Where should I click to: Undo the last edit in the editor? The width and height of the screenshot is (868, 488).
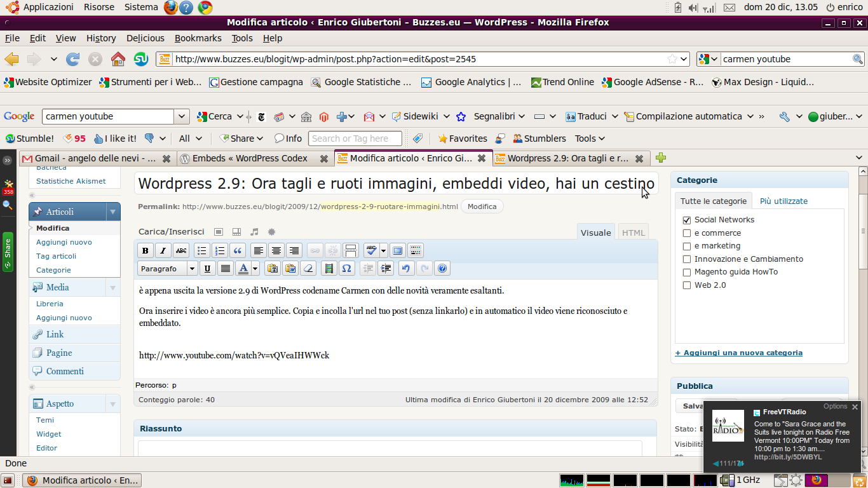(x=406, y=269)
